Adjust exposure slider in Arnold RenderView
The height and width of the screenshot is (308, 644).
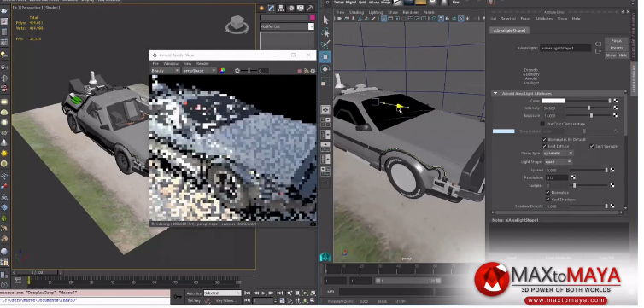pyautogui.click(x=249, y=71)
